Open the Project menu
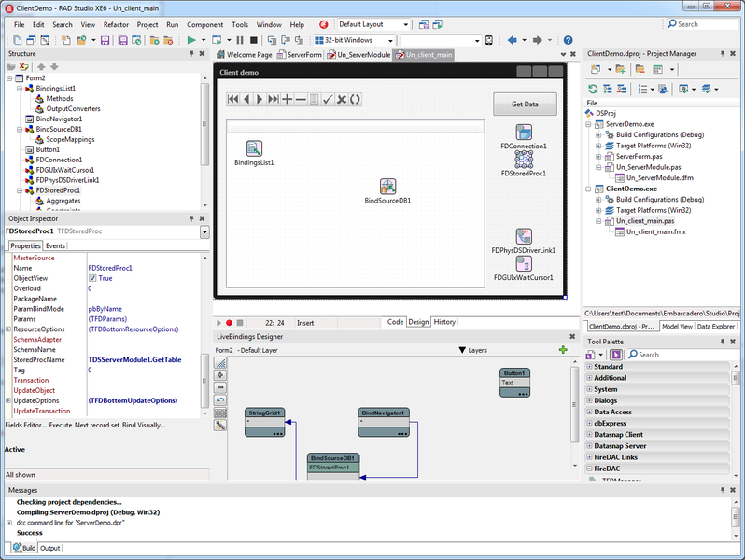The height and width of the screenshot is (560, 745). [148, 24]
